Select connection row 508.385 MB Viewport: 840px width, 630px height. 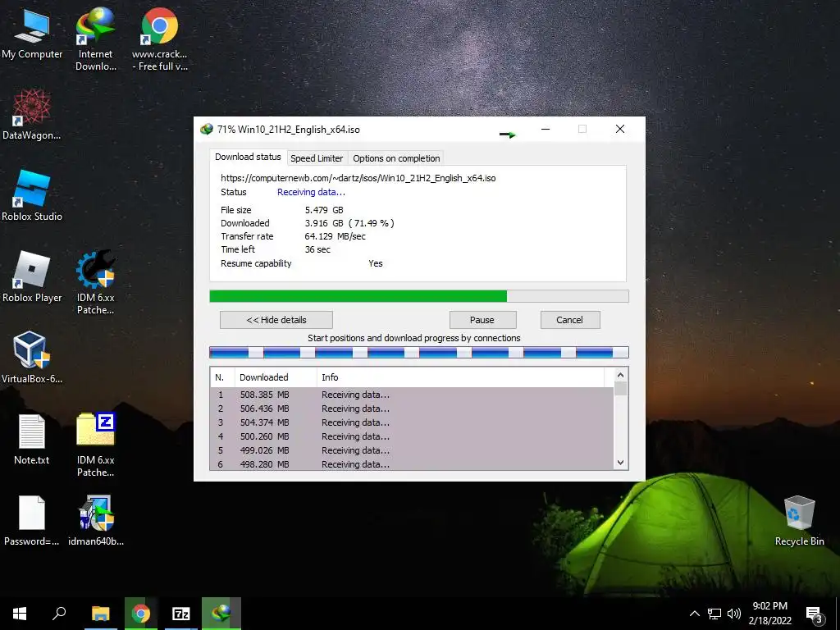pyautogui.click(x=412, y=395)
